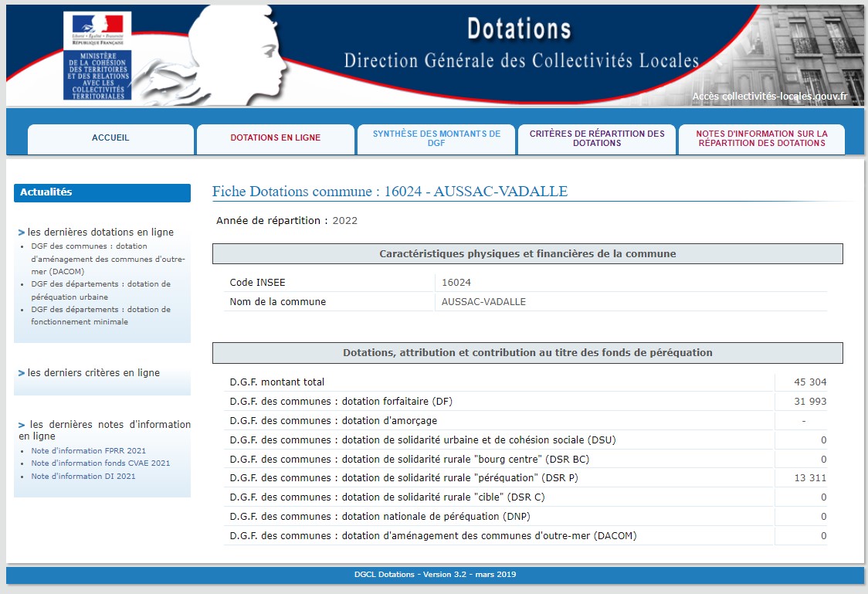Open the ACCUEIL tab
This screenshot has width=868, height=594.
coord(110,138)
